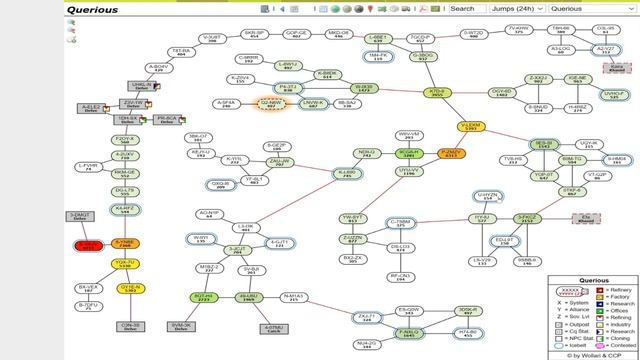This screenshot has width=640, height=360.
Task: Click the table-view icon right of the back arrow
Action: 294,9
